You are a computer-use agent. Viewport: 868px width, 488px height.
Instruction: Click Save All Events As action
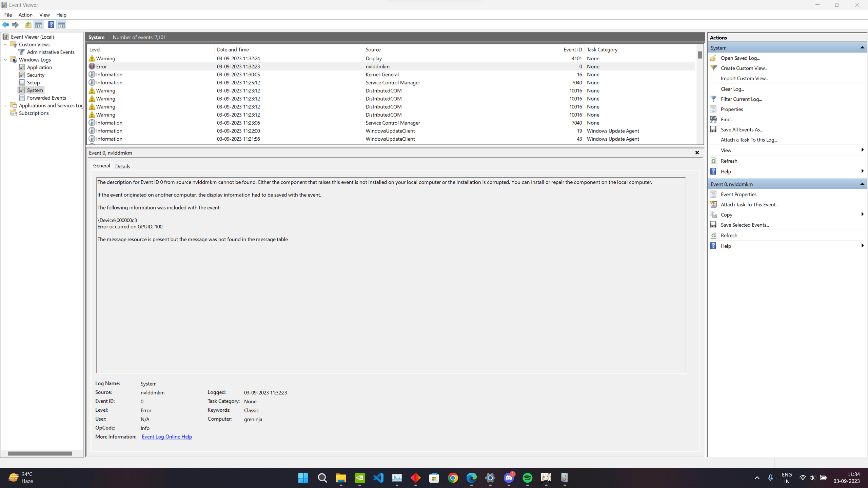741,129
